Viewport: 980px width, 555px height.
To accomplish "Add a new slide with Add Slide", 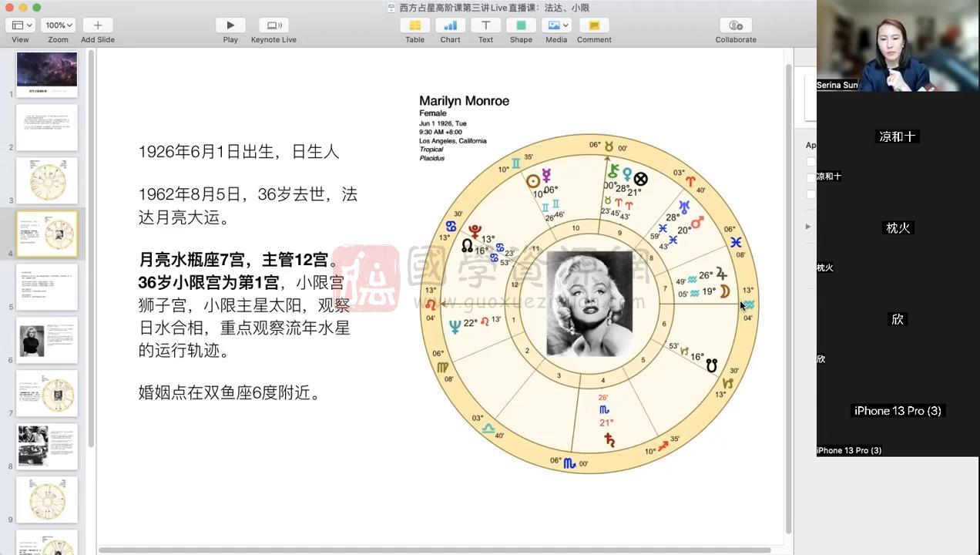I will (x=97, y=25).
